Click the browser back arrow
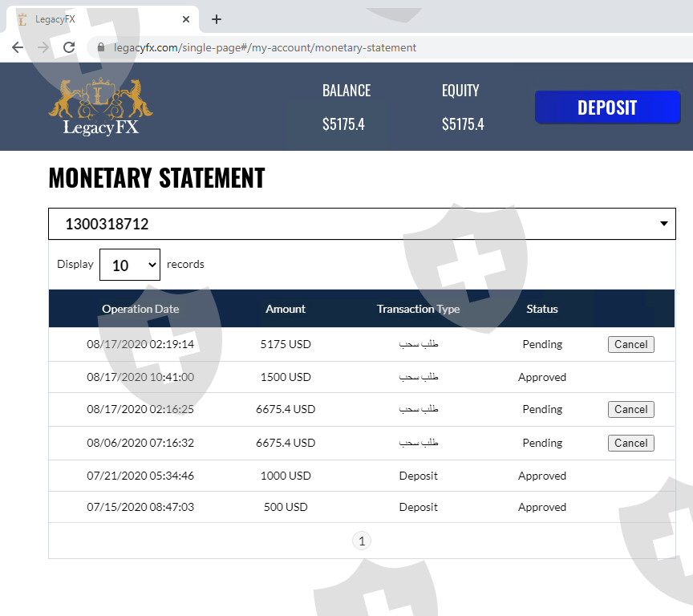This screenshot has height=616, width=693. click(18, 47)
